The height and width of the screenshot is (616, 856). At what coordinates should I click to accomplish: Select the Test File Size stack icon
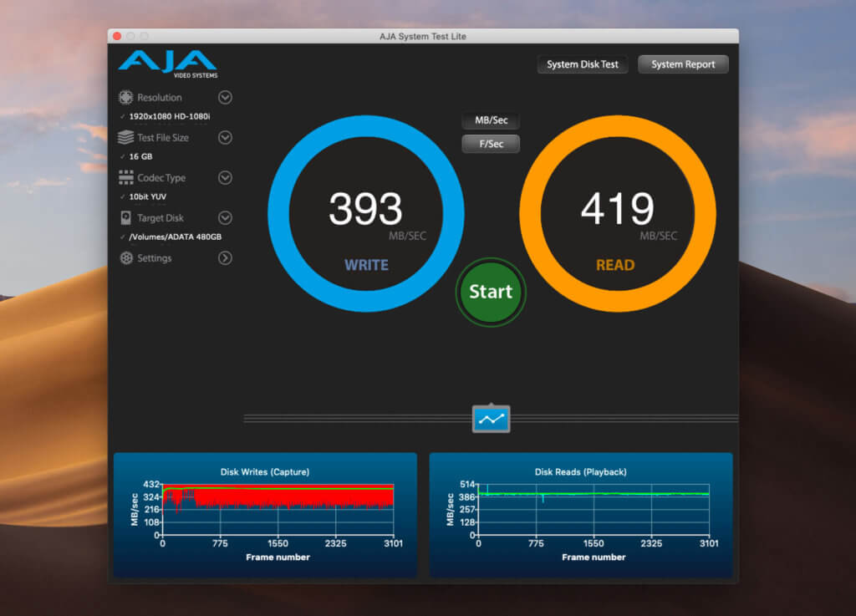(126, 137)
